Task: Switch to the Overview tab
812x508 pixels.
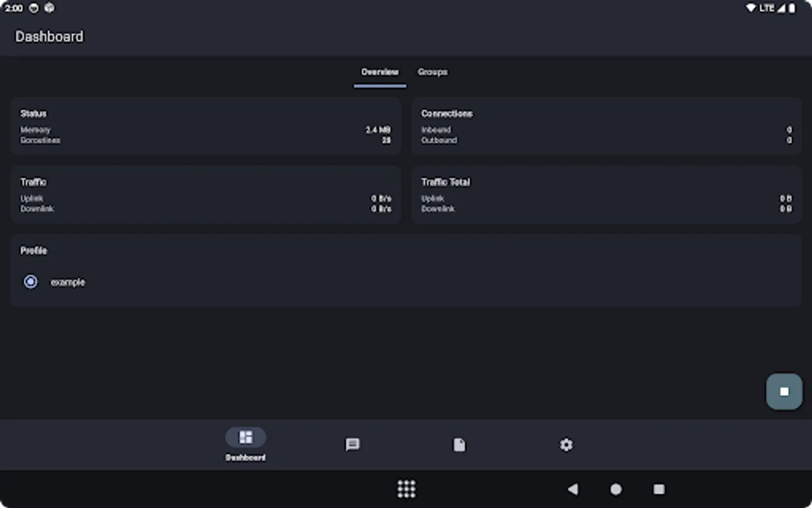Action: coord(379,72)
